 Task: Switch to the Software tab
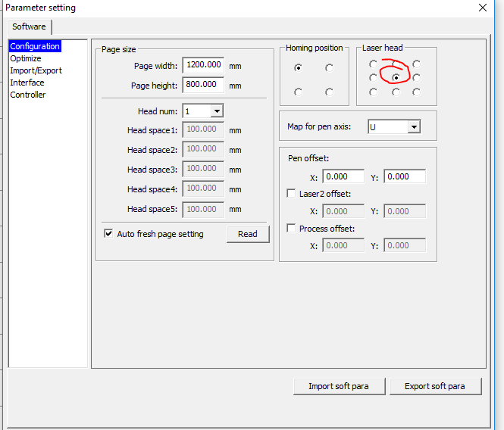tap(29, 26)
